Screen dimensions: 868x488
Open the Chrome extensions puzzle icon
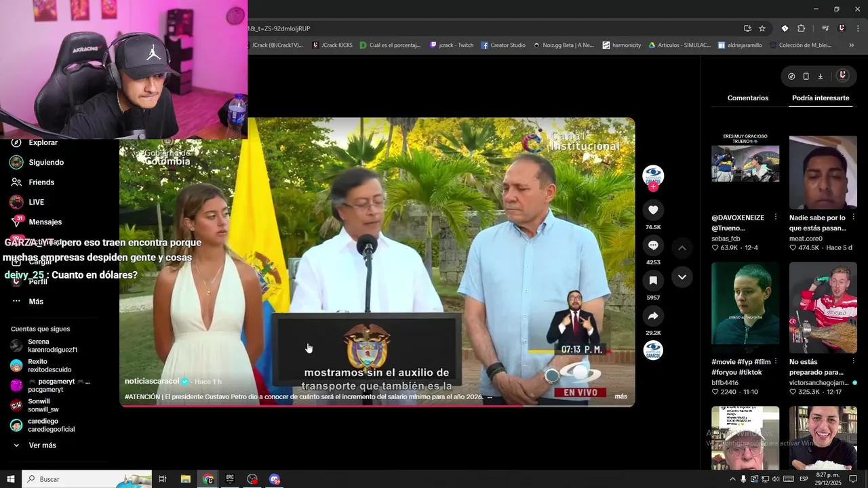tap(801, 28)
